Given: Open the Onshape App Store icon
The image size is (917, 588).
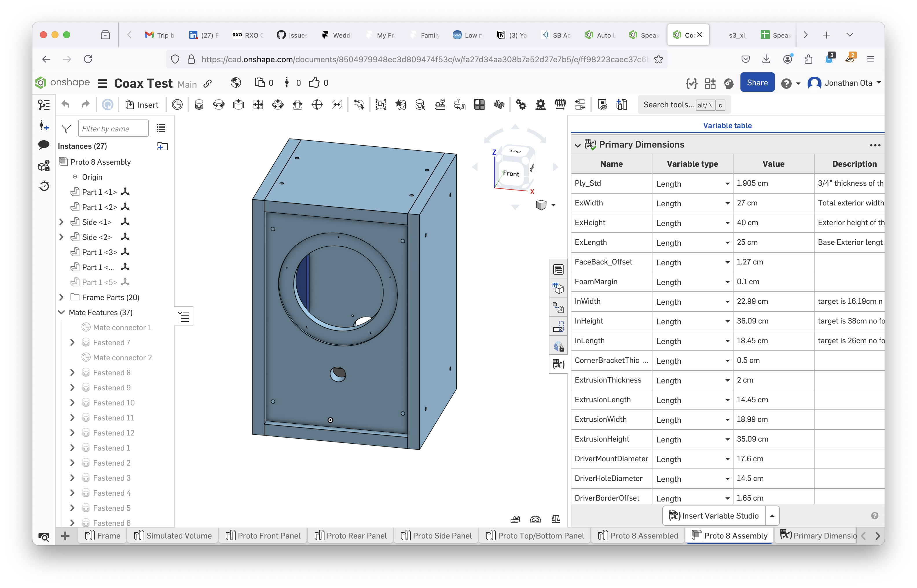Looking at the screenshot, I should click(x=710, y=83).
